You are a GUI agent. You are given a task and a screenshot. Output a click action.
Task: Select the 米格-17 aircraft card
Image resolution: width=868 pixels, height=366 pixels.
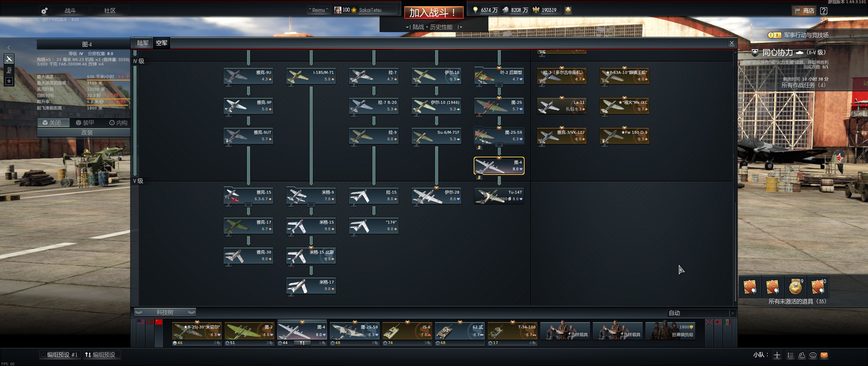(x=311, y=286)
